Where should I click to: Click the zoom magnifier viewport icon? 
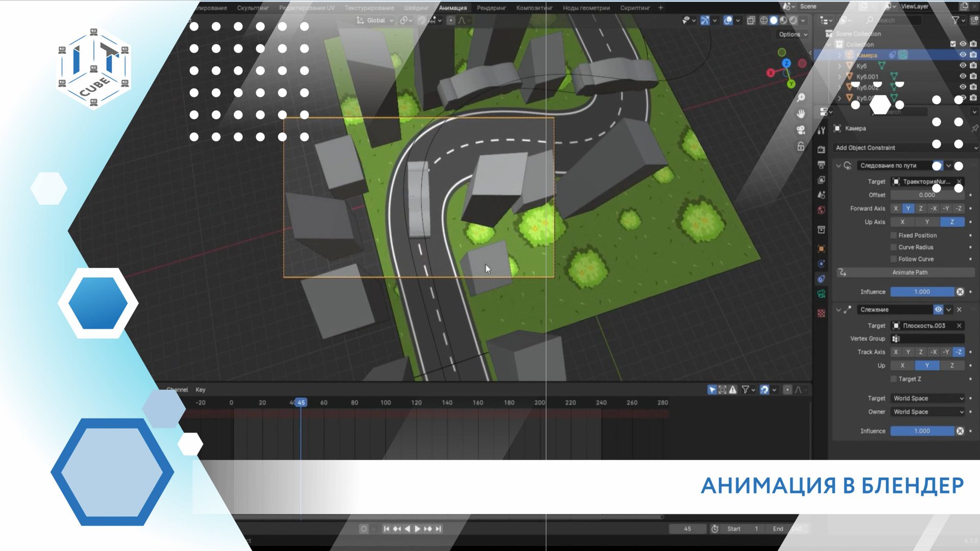801,98
